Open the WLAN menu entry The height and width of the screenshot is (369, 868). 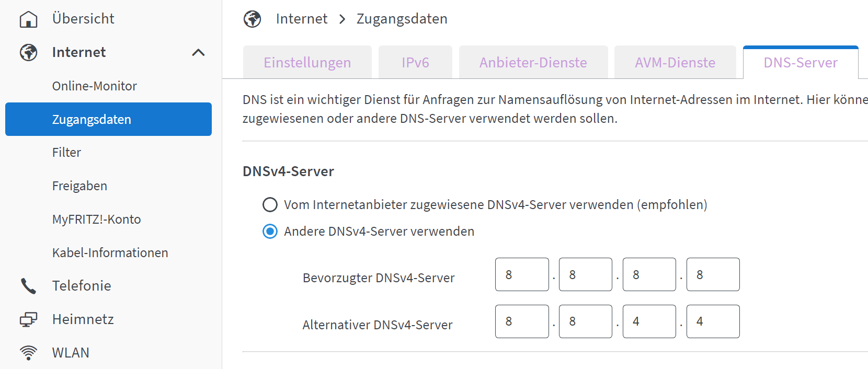tap(71, 353)
